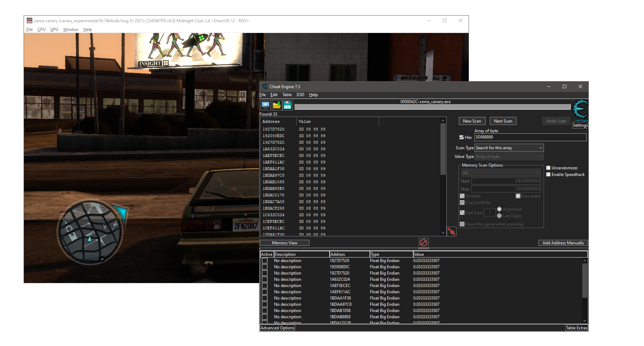Select the Alignment radio button

pyautogui.click(x=499, y=209)
